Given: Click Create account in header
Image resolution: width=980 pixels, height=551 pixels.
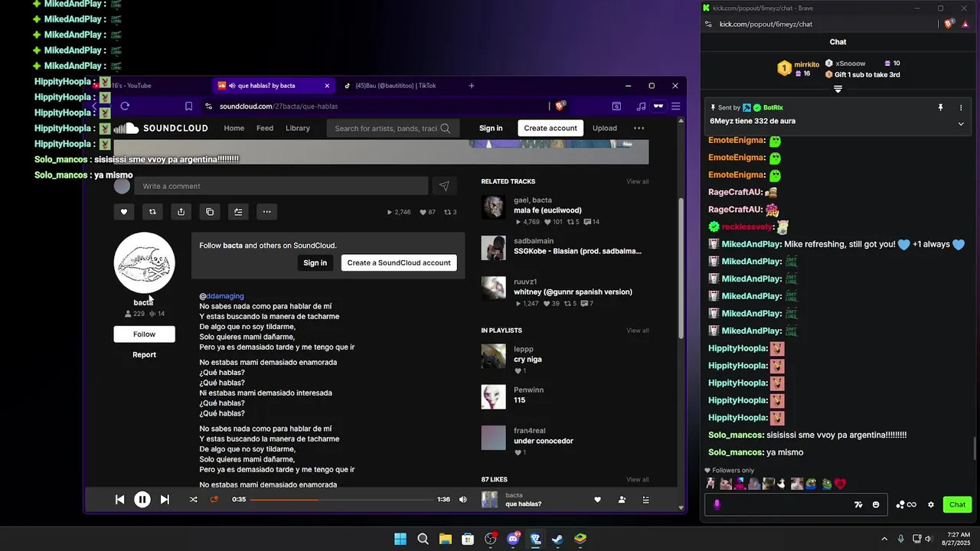Looking at the screenshot, I should pyautogui.click(x=550, y=128).
